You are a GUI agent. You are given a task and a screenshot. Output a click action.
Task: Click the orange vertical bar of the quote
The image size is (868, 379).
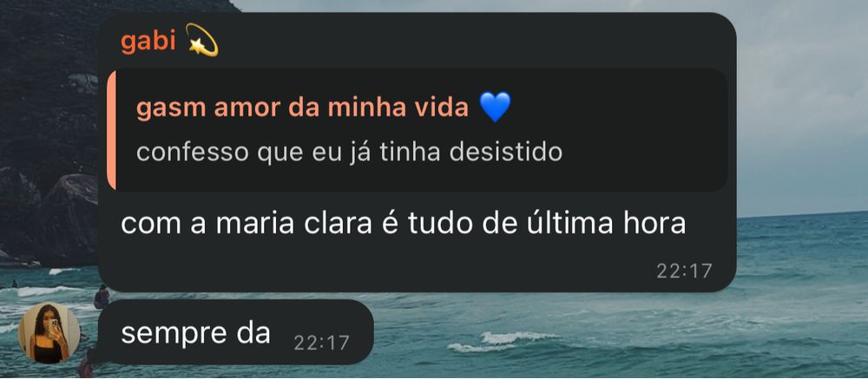[111, 129]
